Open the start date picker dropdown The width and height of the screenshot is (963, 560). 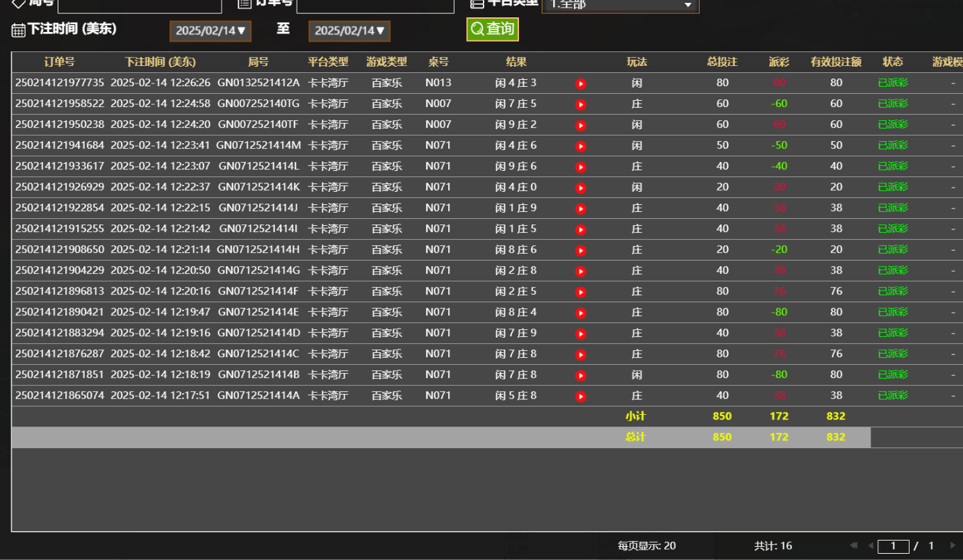point(210,31)
